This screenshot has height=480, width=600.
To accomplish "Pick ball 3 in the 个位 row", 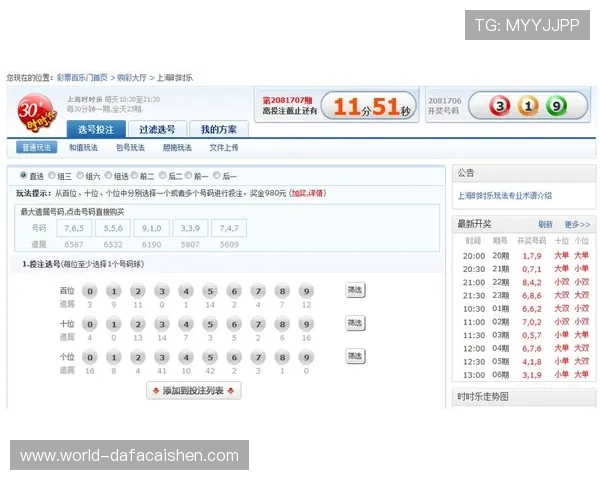I will click(x=162, y=358).
